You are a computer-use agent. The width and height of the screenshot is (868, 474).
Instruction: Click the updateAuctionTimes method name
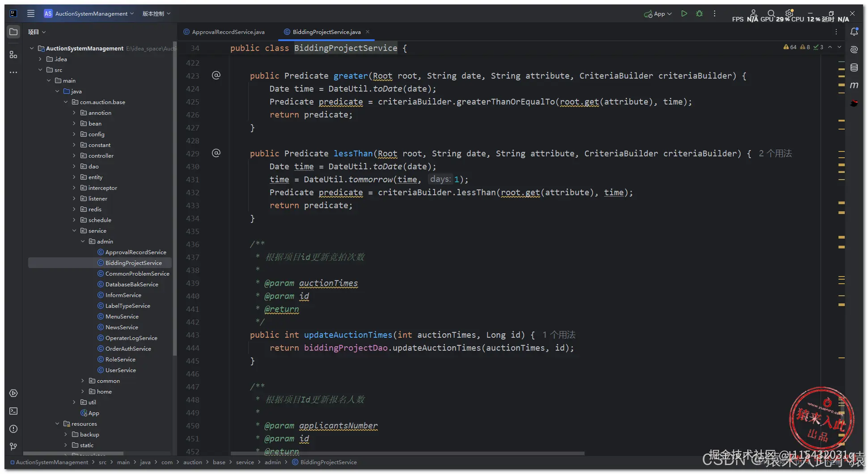click(x=348, y=335)
